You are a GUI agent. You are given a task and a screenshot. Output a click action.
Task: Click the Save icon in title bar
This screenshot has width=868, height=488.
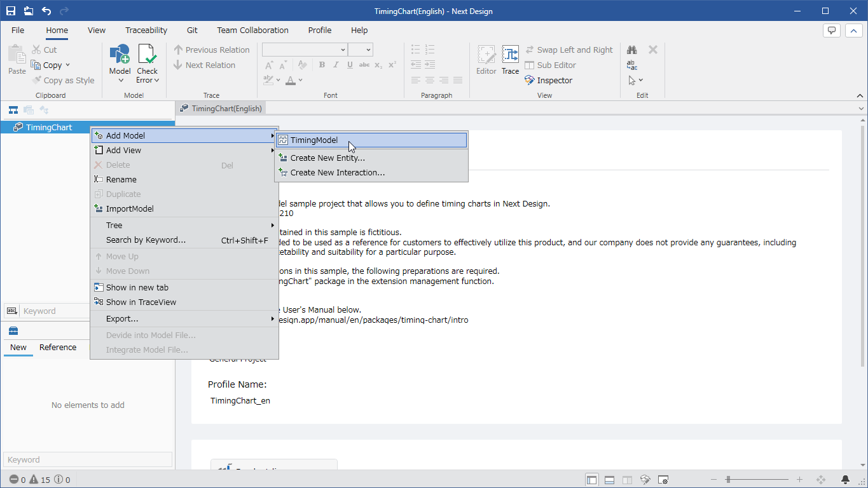11,11
